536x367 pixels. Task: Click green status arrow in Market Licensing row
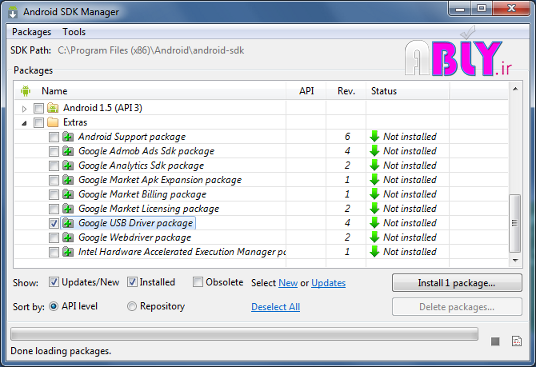click(375, 208)
